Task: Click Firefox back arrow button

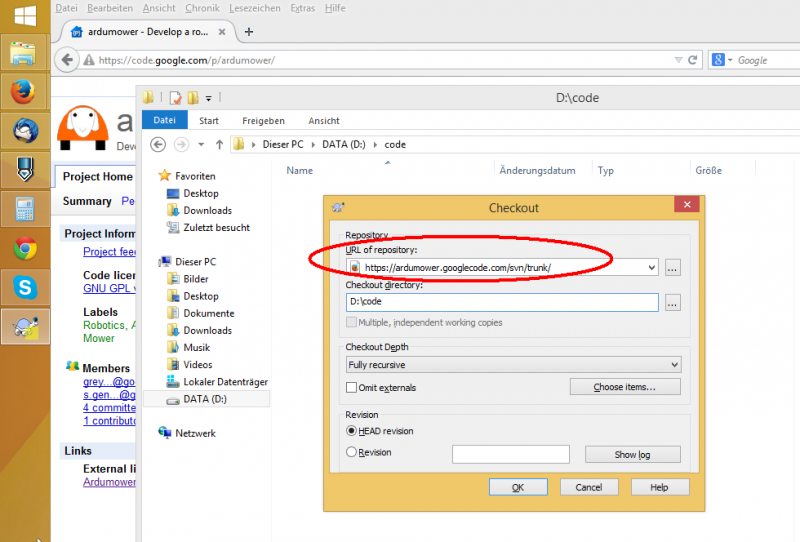Action: (67, 60)
